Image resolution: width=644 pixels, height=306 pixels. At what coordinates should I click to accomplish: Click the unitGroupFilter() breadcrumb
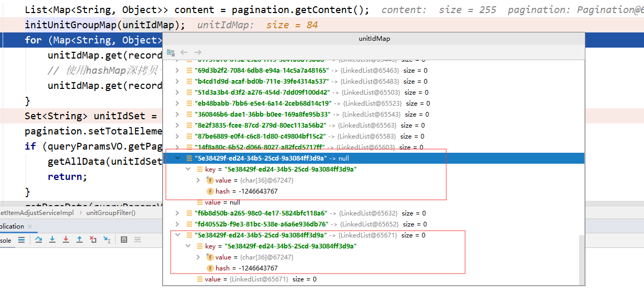110,212
